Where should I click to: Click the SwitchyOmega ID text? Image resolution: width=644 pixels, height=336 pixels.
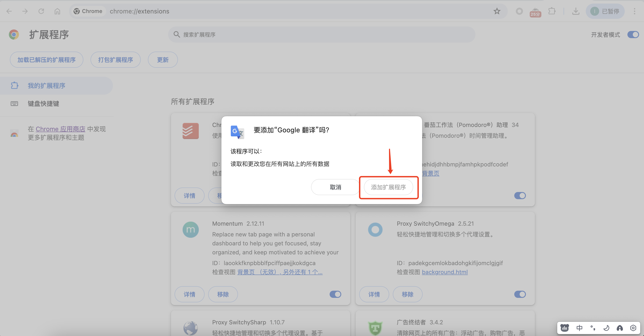pyautogui.click(x=450, y=263)
